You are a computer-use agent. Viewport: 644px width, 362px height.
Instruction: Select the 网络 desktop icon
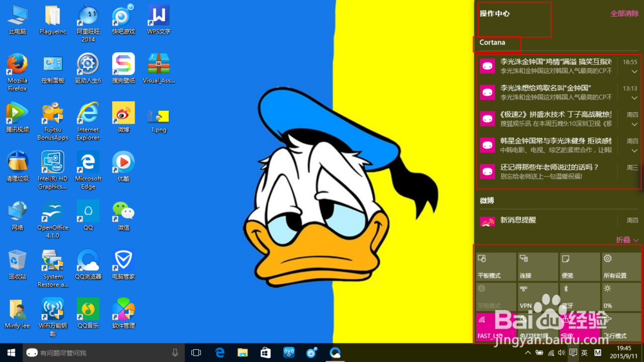[17, 215]
